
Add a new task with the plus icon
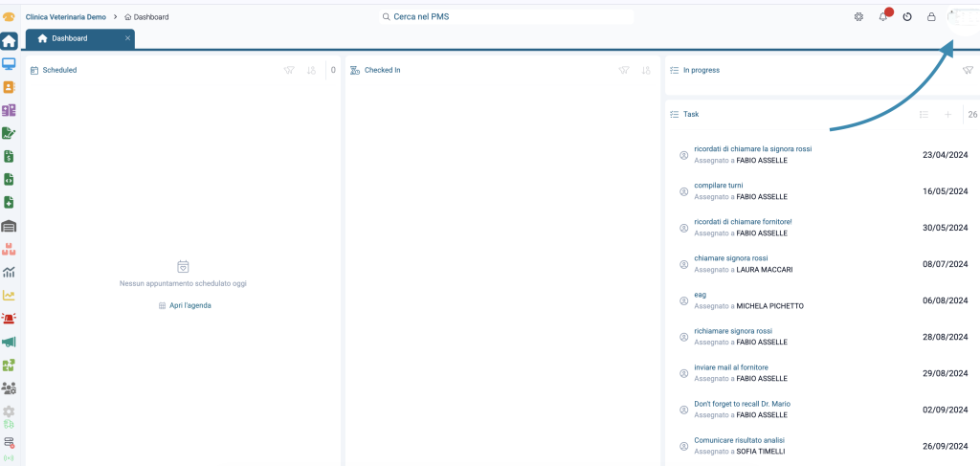(x=947, y=115)
